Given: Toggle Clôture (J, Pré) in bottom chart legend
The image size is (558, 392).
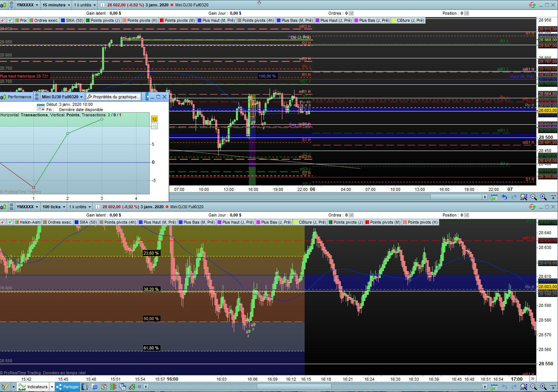Looking at the screenshot, I should tap(310, 222).
